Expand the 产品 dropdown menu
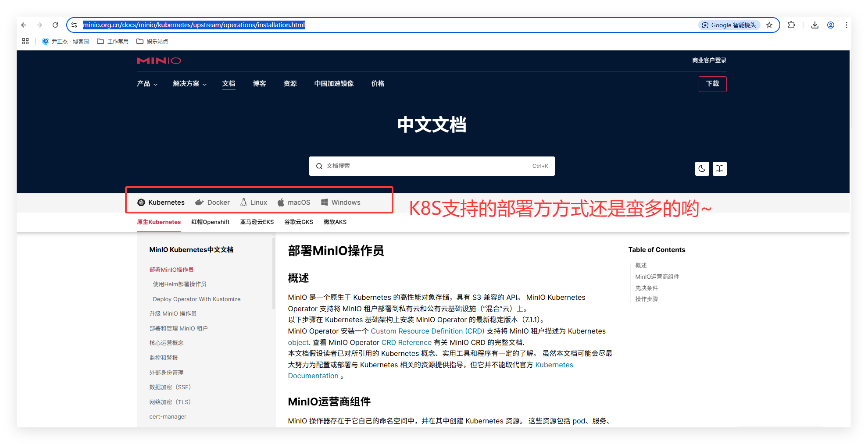Screen dimensions: 868x444 [x=147, y=84]
